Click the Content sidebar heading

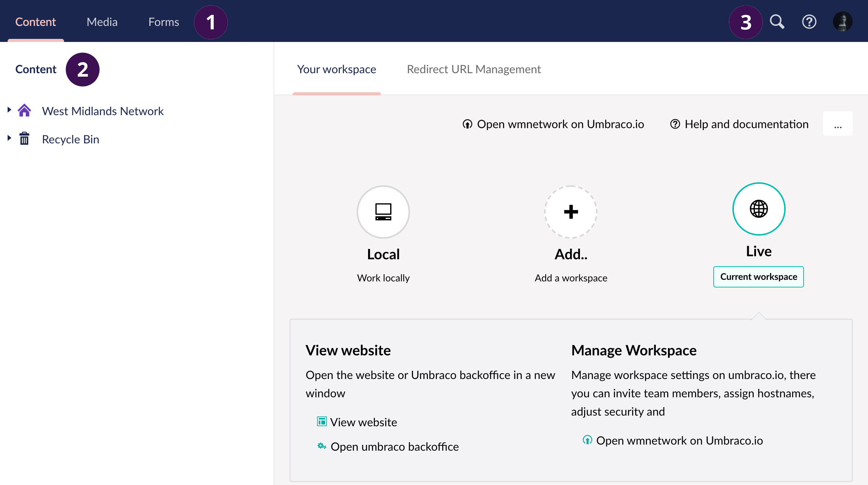tap(35, 69)
